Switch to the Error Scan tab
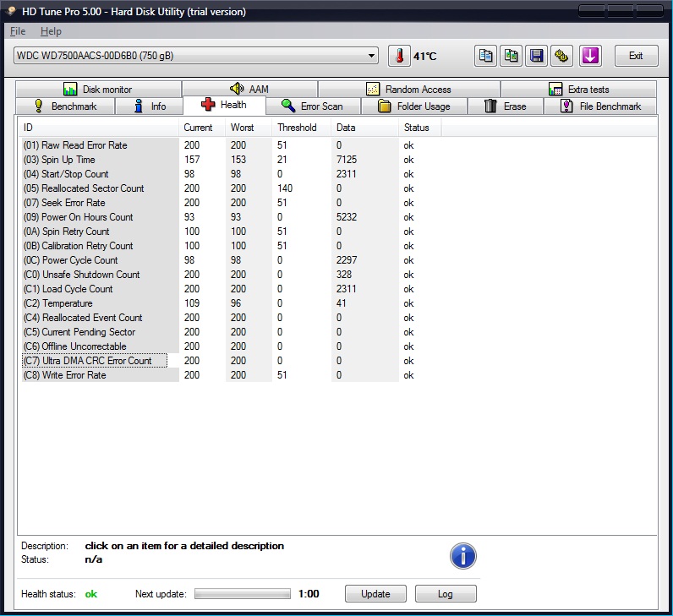 pyautogui.click(x=313, y=106)
